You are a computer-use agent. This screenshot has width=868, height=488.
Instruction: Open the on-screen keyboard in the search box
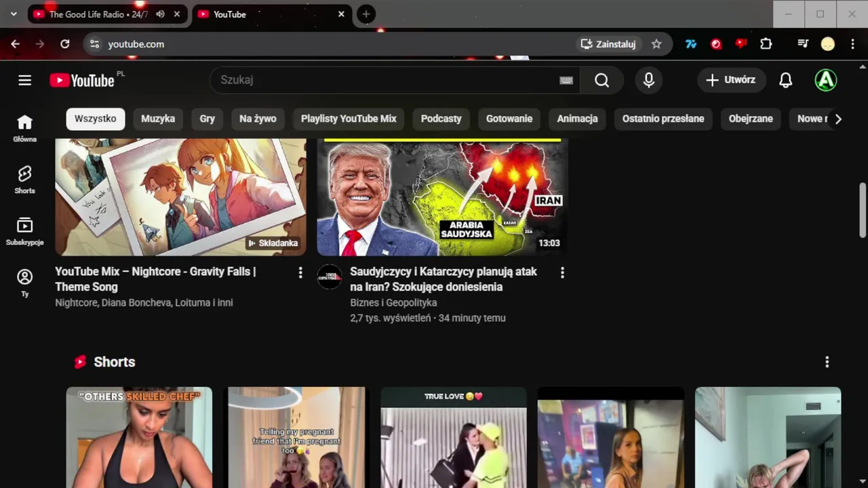[566, 80]
